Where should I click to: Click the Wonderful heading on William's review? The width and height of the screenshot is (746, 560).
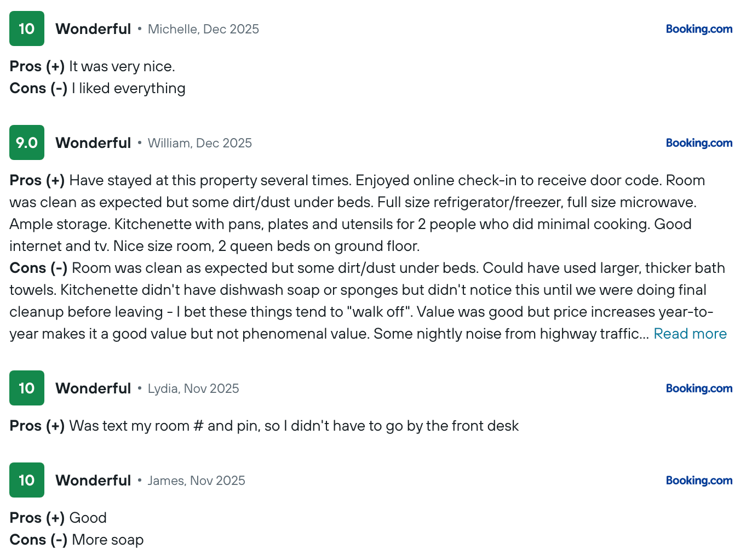[93, 143]
